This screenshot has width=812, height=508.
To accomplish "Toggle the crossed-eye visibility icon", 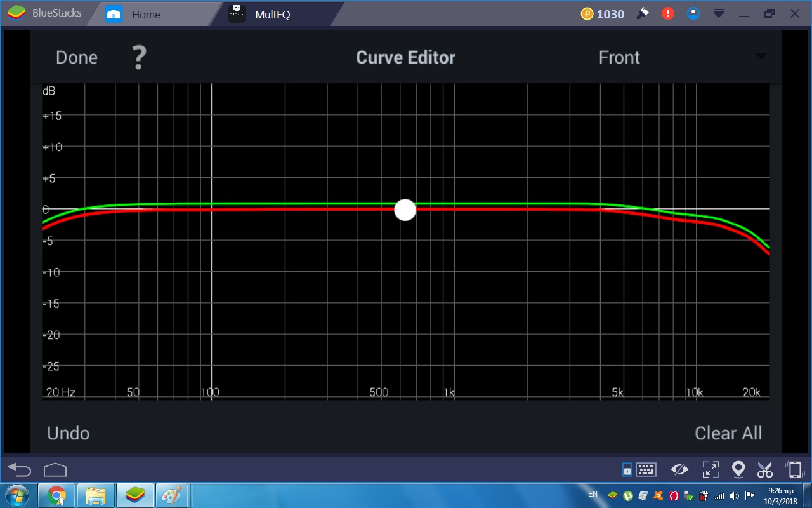I will (679, 470).
